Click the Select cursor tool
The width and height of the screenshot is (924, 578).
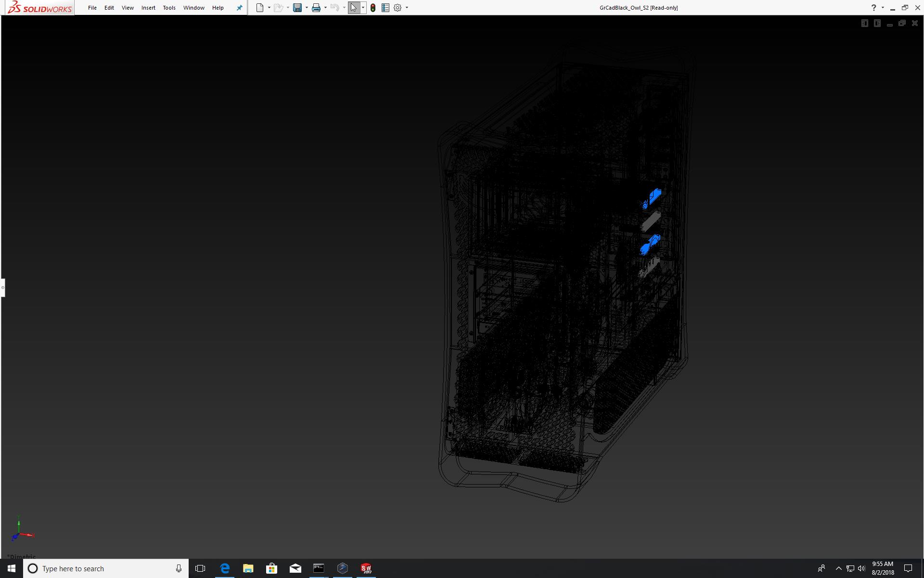pos(354,8)
